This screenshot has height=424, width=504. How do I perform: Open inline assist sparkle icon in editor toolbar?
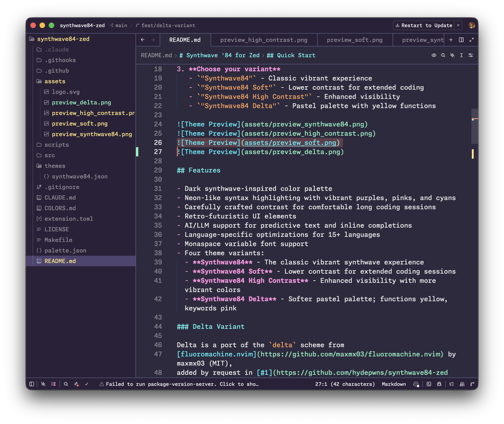point(452,55)
